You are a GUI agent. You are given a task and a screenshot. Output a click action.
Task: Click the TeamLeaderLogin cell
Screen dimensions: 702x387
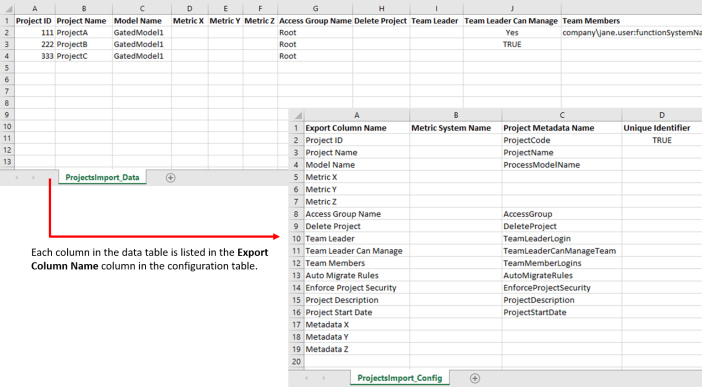pyautogui.click(x=562, y=239)
